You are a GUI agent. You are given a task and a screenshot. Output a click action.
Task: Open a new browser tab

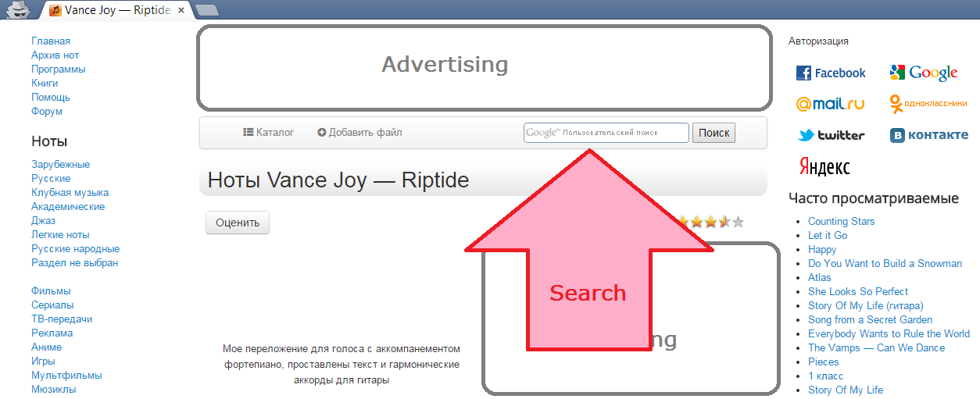coord(206,10)
